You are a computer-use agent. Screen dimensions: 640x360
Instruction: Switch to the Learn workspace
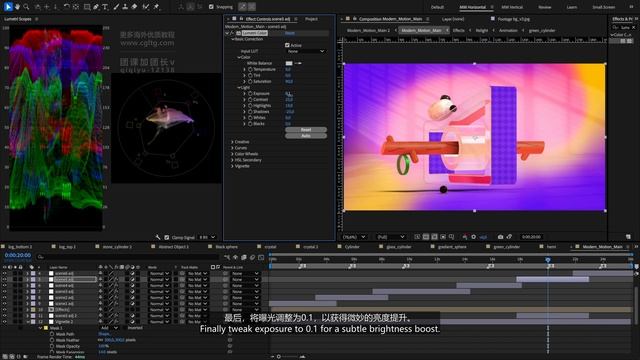point(571,7)
